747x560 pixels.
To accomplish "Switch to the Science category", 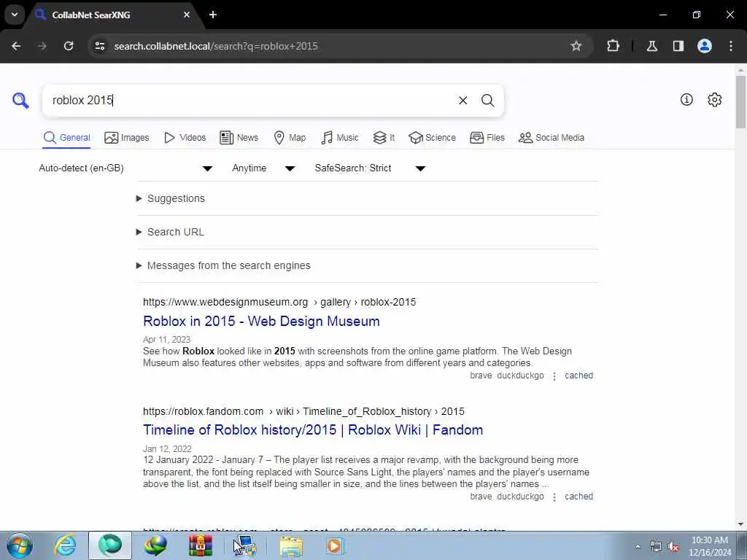I will click(x=432, y=138).
